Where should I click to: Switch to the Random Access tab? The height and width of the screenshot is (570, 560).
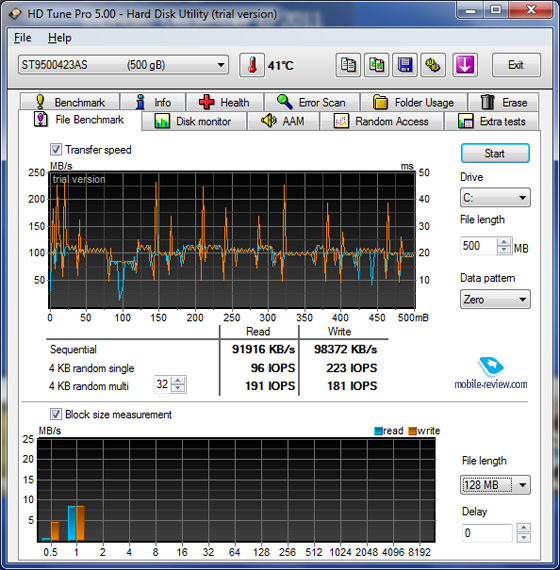[381, 121]
